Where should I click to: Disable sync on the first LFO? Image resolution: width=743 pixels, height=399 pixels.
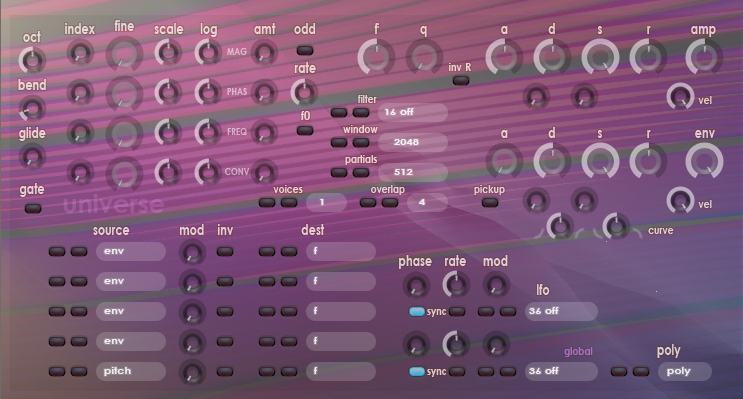[x=417, y=311]
